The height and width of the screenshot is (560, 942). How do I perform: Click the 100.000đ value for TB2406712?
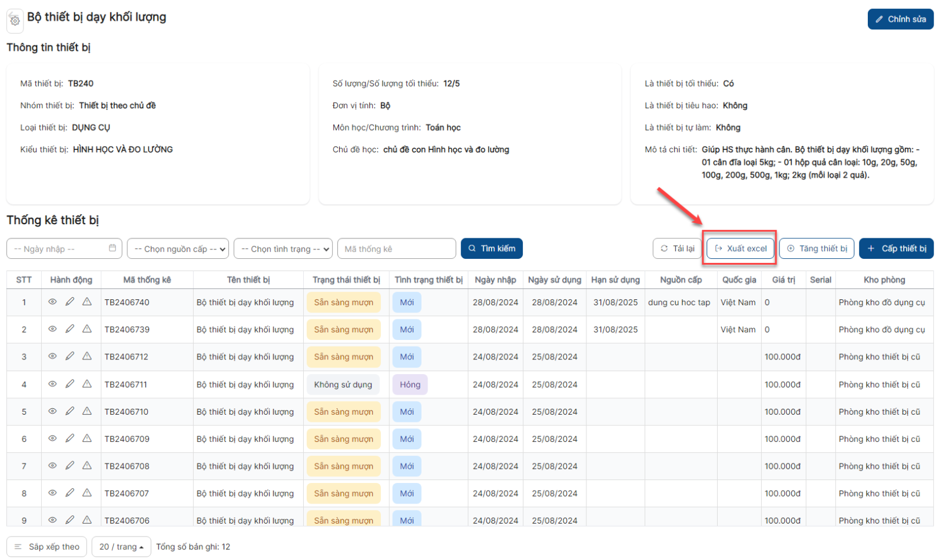pyautogui.click(x=782, y=356)
